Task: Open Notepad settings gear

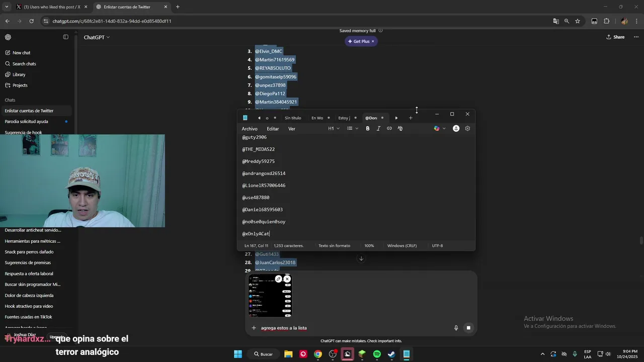Action: (467, 129)
